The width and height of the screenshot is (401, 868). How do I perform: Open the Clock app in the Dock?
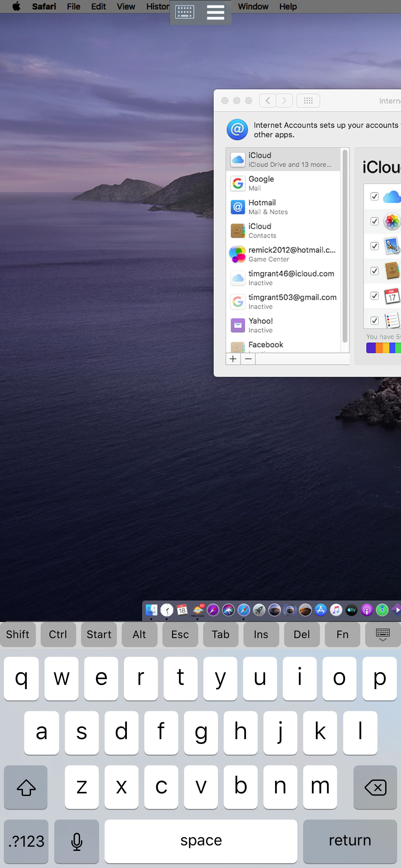click(x=167, y=610)
